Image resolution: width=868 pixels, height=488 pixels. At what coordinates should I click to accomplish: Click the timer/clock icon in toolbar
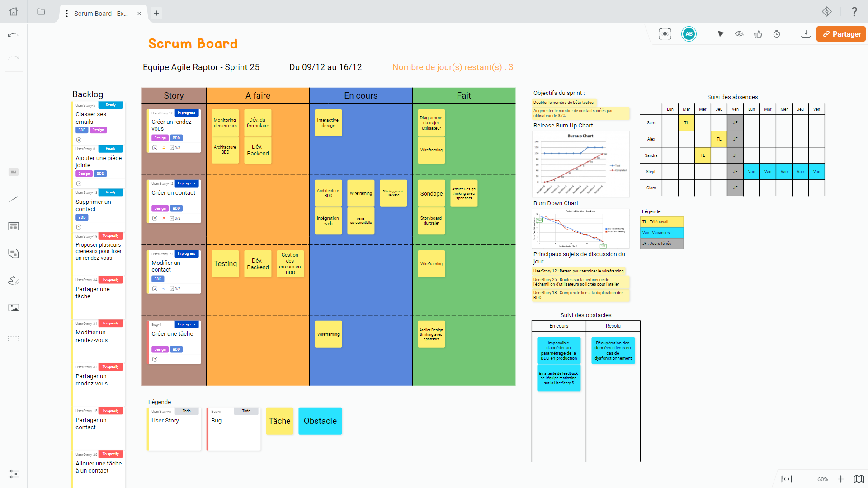click(x=777, y=34)
